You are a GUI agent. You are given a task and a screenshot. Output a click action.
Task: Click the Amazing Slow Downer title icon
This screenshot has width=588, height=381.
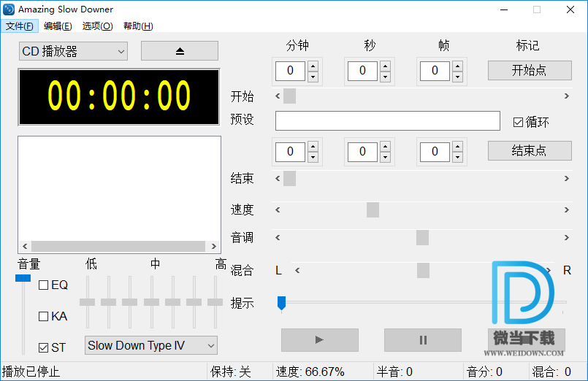[9, 9]
